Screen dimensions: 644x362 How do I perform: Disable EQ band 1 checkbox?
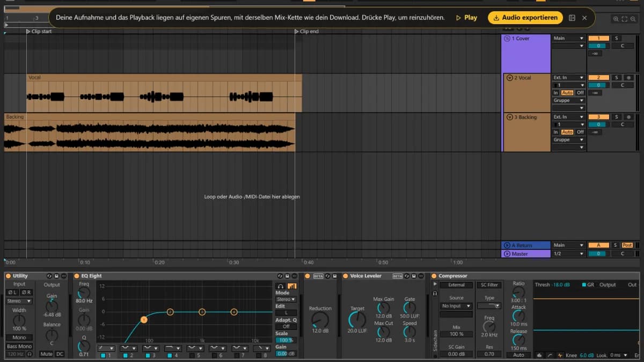(x=103, y=355)
